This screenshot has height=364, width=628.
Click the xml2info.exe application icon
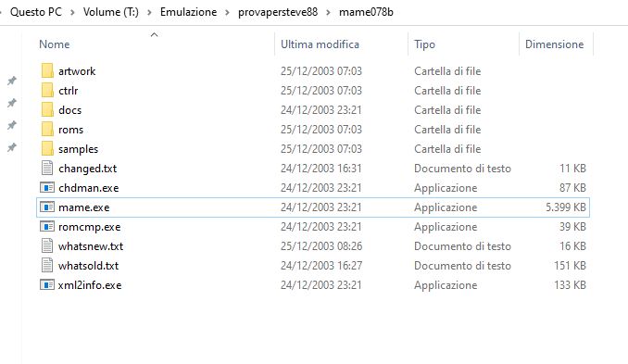pos(47,284)
